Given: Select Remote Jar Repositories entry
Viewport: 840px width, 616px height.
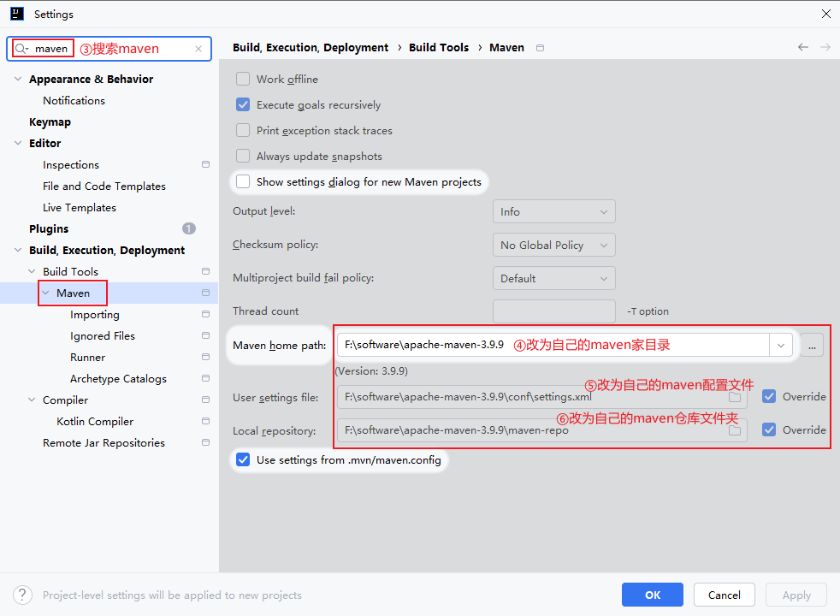Looking at the screenshot, I should coord(104,443).
